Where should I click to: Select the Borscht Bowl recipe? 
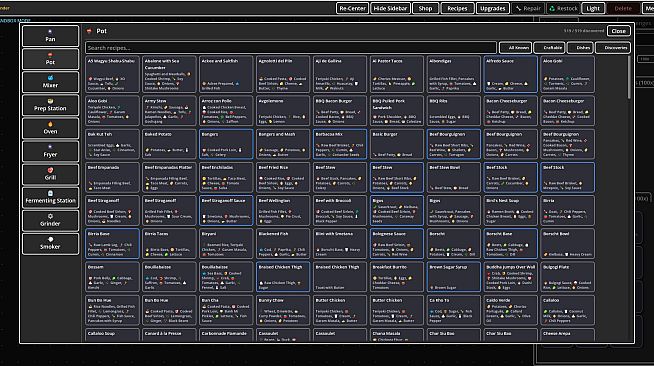pos(568,244)
